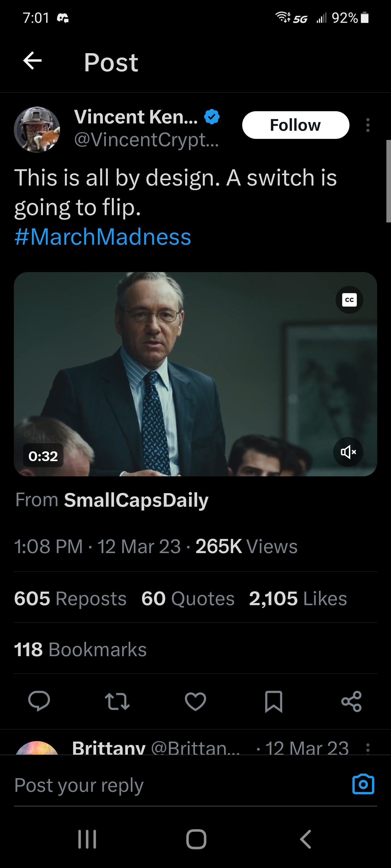
Task: View the 60 Quotes list
Action: [x=188, y=598]
